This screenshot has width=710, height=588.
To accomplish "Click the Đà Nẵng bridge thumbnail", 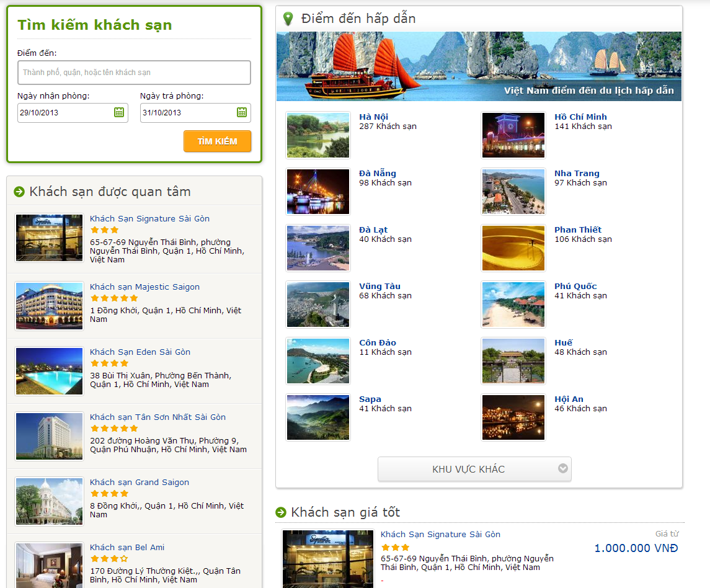I will tap(317, 191).
